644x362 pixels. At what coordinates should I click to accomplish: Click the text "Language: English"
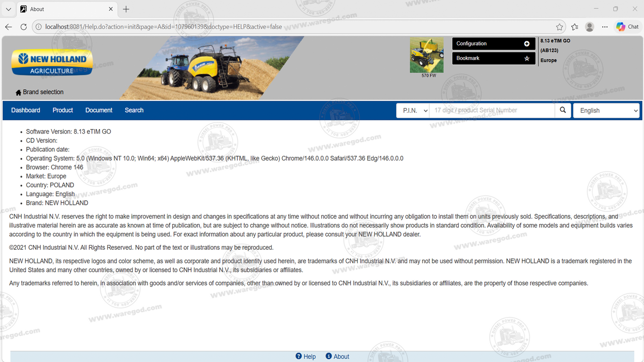tap(50, 194)
